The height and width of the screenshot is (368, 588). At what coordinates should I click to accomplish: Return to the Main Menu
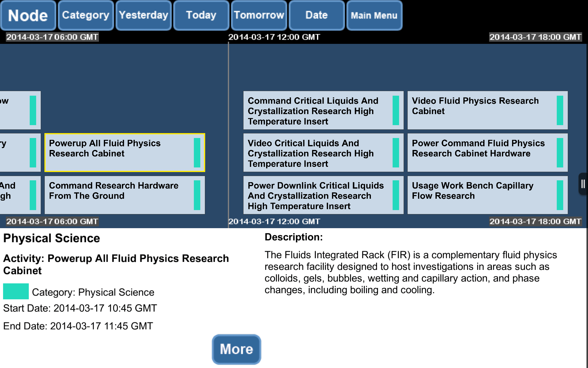pos(374,15)
